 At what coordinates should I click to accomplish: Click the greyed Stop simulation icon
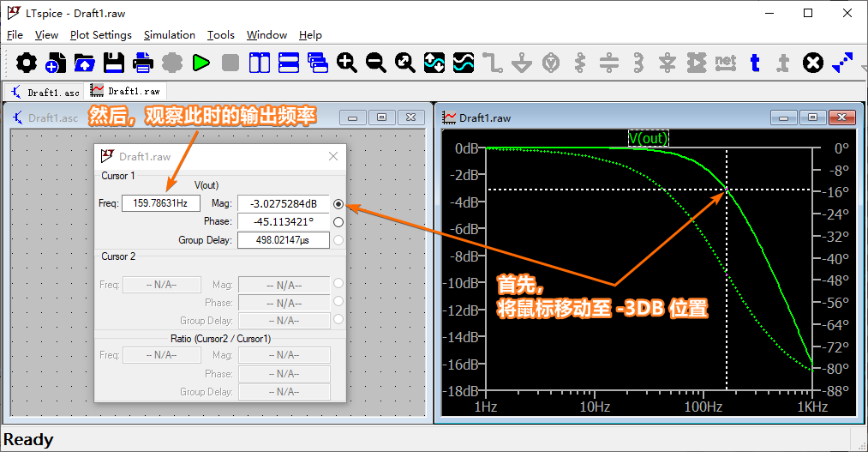click(230, 63)
